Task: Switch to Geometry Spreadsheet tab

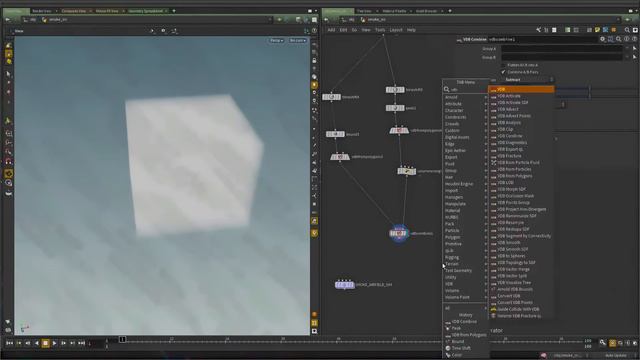Action: [x=145, y=11]
